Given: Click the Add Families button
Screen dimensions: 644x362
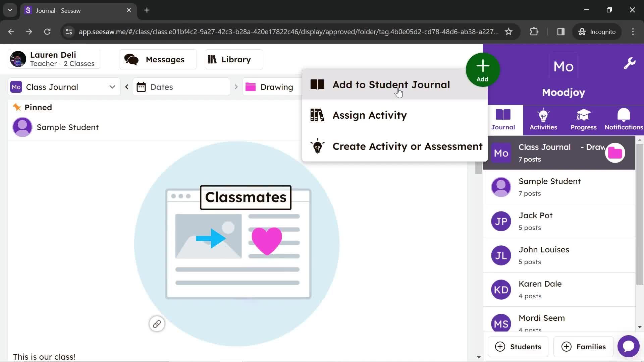Looking at the screenshot, I should (x=584, y=346).
